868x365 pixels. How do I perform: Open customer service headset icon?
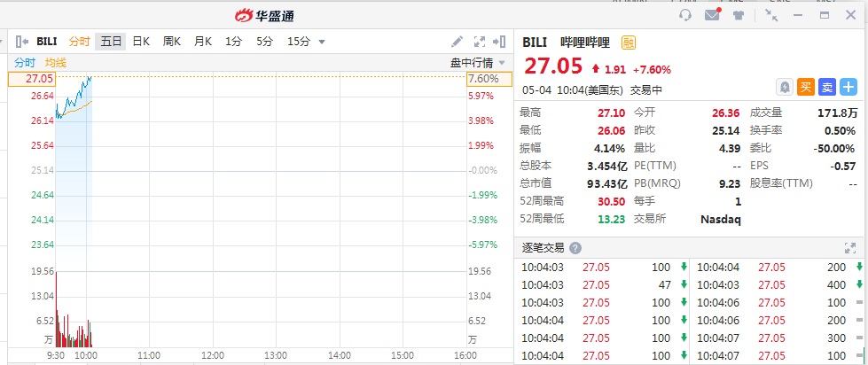point(685,15)
